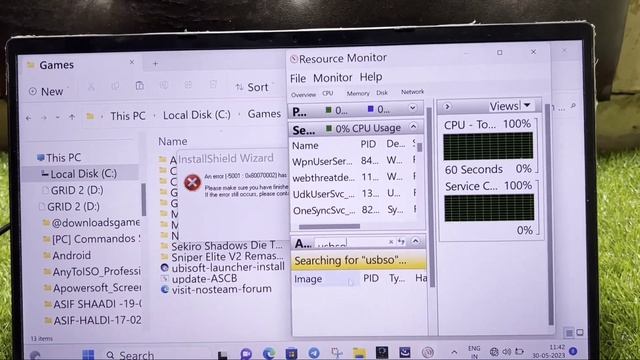Click the taskbar Search box
The image size is (640, 360).
point(156,355)
